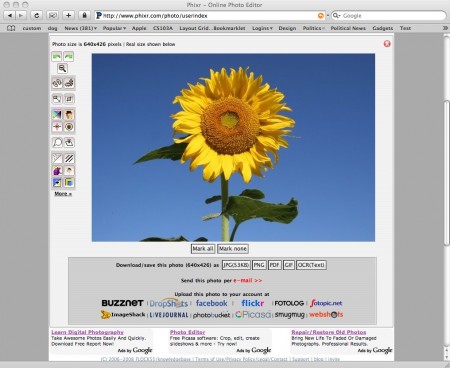Click the browser Forward arrow button
Image resolution: width=450 pixels, height=368 pixels.
click(21, 15)
